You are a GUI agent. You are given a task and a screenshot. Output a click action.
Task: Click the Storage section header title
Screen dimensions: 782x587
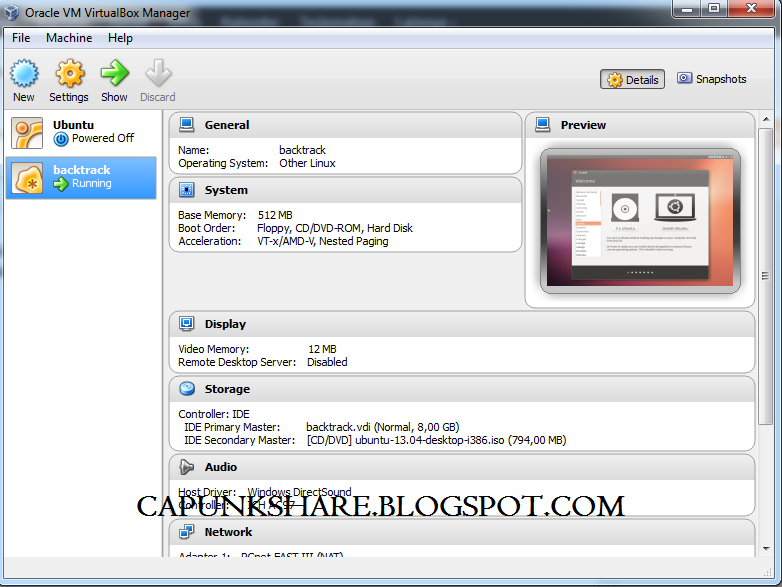pyautogui.click(x=227, y=389)
